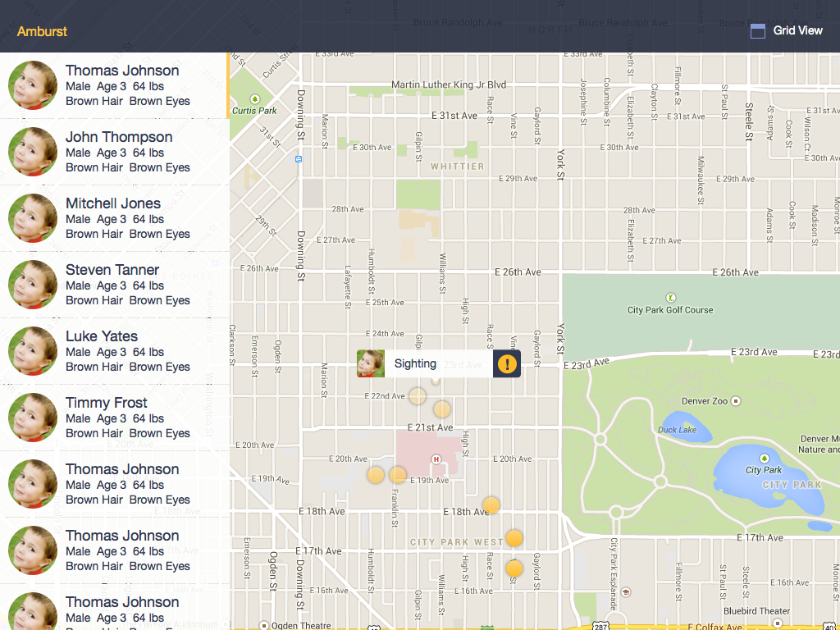
Task: Click the Amburst logo
Action: 42,31
